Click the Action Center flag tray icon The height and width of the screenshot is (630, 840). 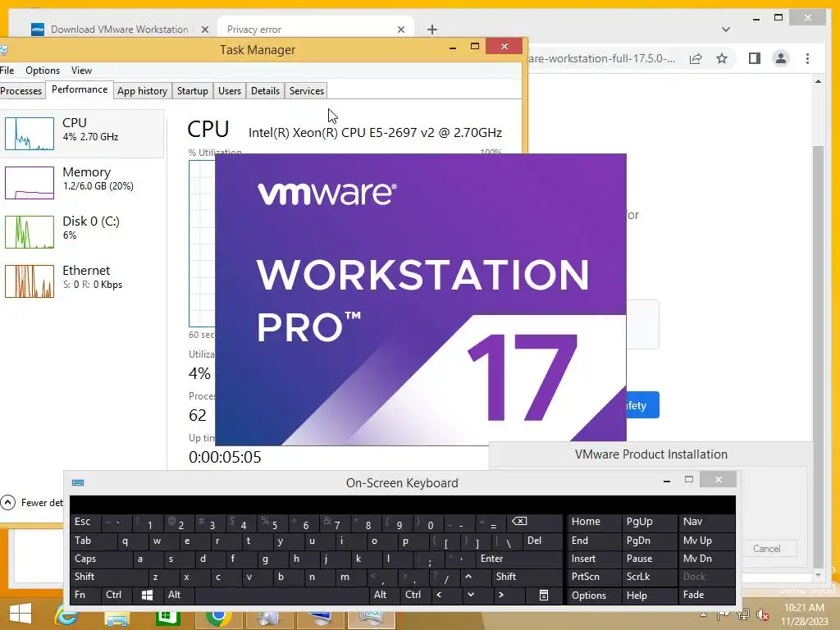724,615
